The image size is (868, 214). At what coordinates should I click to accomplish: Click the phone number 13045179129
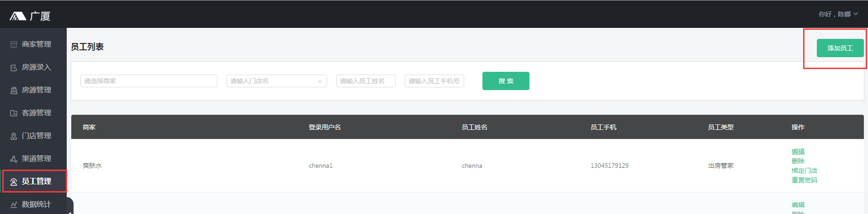pos(609,166)
